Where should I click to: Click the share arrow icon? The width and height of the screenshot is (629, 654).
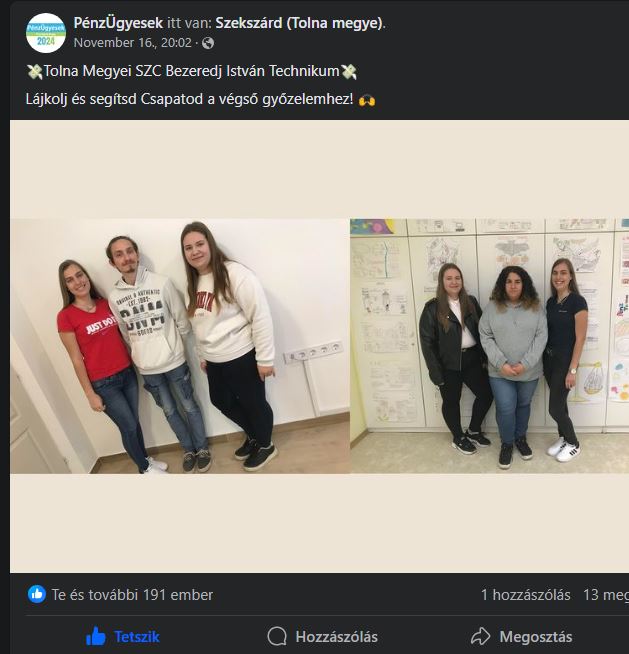tap(481, 637)
